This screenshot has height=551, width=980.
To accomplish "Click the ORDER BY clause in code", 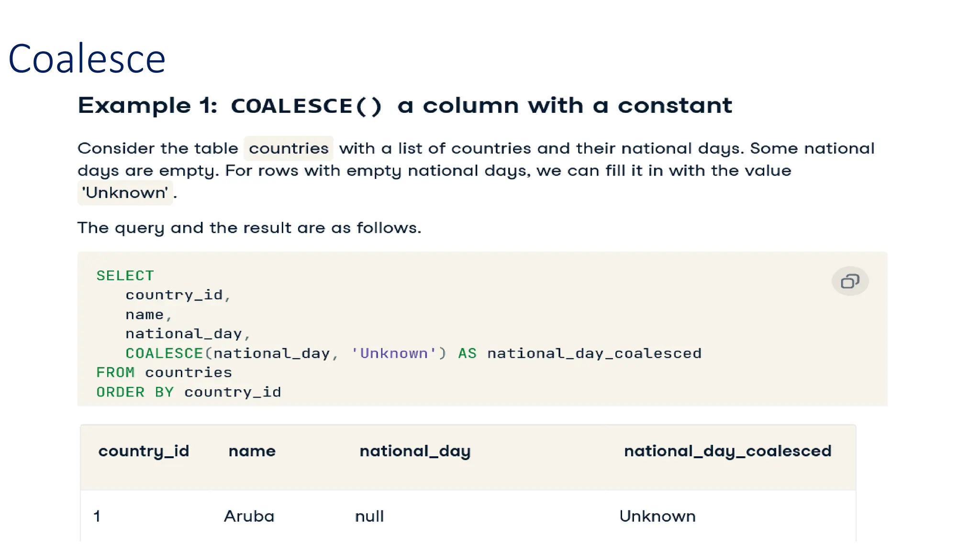I will point(134,392).
